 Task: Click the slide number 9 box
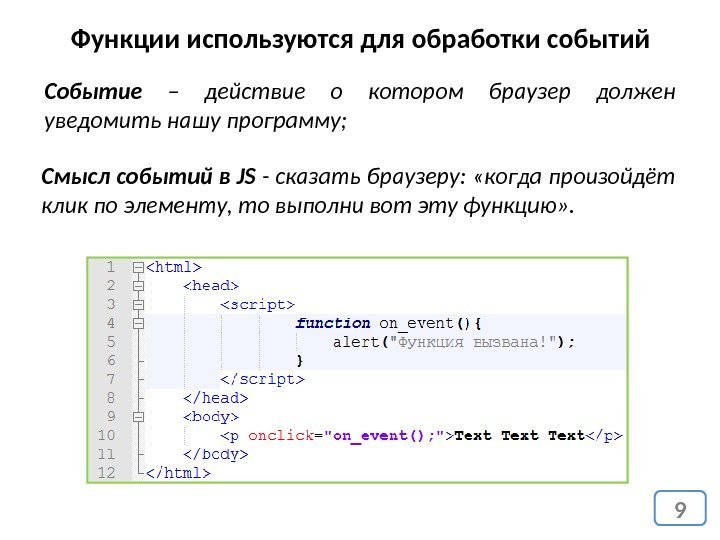680,508
